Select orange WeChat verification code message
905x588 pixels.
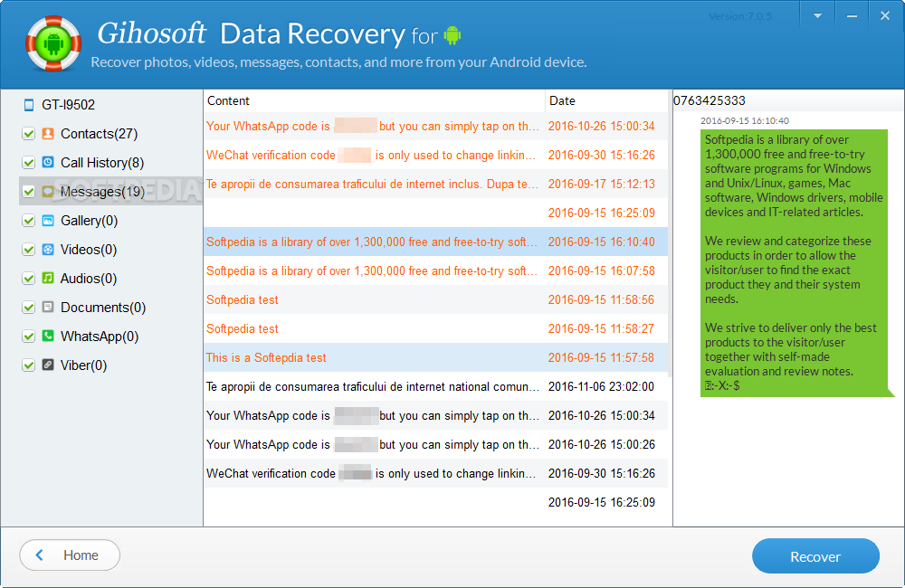point(436,156)
